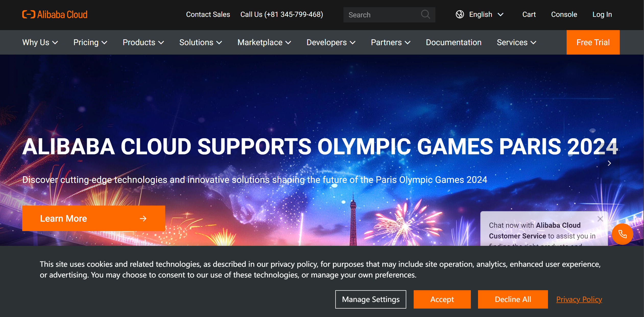
Task: Click the globe language icon
Action: (x=460, y=15)
